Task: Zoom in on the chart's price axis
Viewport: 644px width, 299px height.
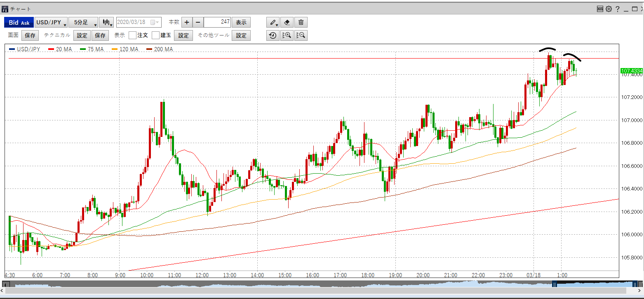Action: [x=287, y=35]
